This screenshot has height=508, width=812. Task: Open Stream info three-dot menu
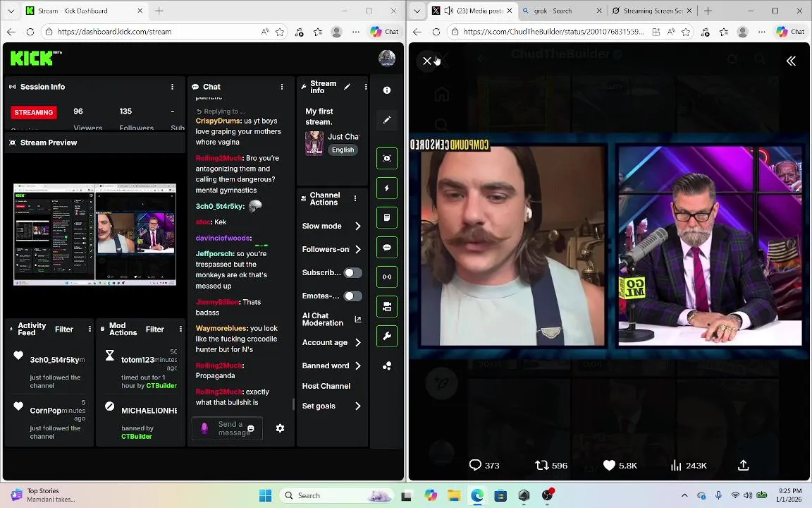click(x=366, y=87)
